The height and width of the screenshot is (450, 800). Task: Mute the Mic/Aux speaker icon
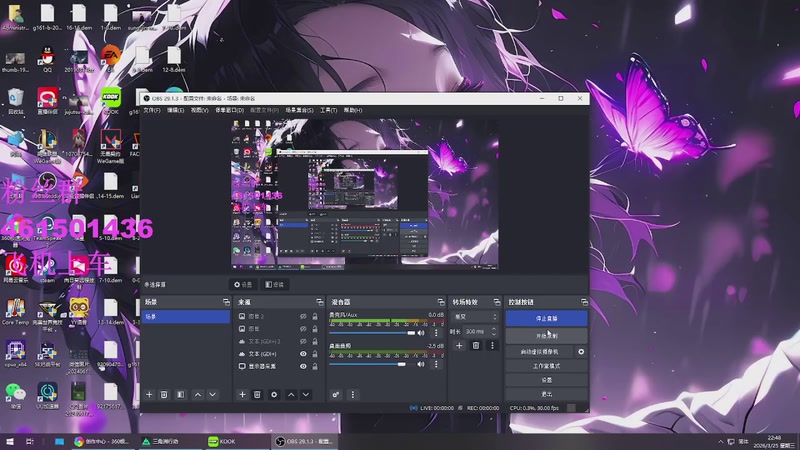421,333
